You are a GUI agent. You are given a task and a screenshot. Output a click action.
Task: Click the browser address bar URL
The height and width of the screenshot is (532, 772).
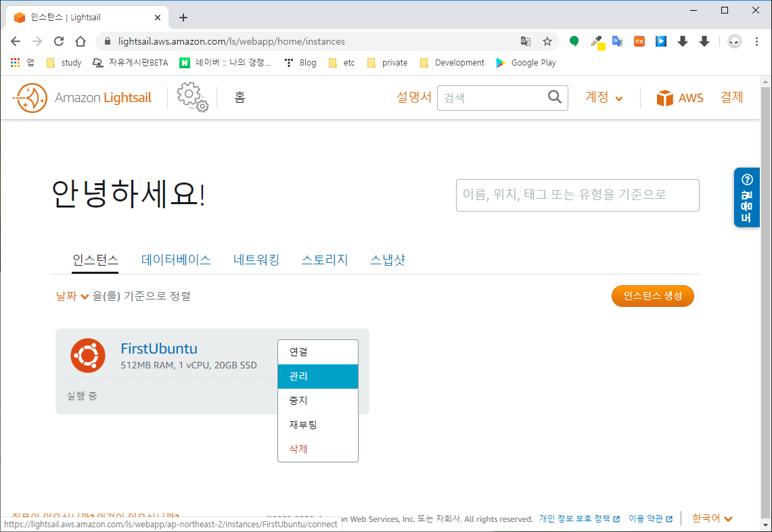[x=231, y=41]
